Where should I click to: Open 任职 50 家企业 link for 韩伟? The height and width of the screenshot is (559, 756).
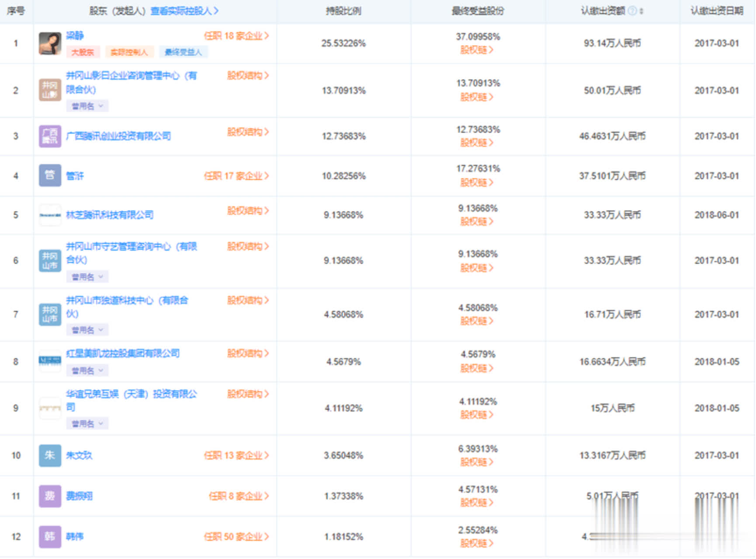(x=236, y=537)
